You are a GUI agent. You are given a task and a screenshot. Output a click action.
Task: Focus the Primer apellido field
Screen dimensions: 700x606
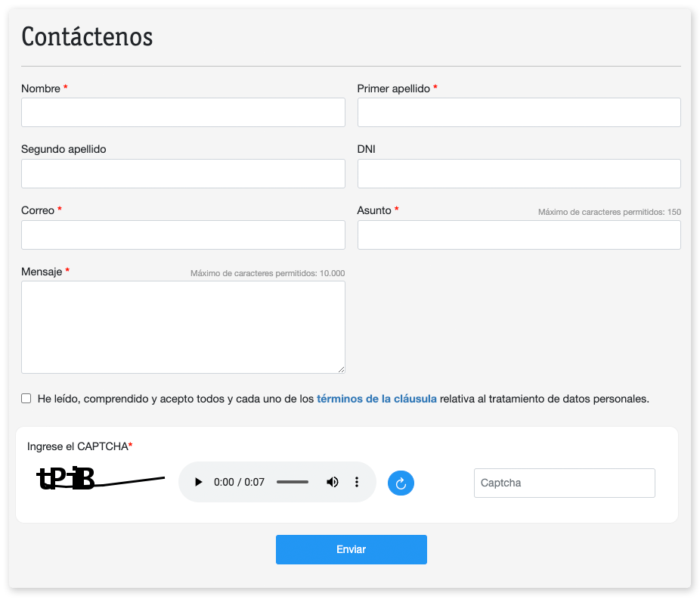point(519,112)
